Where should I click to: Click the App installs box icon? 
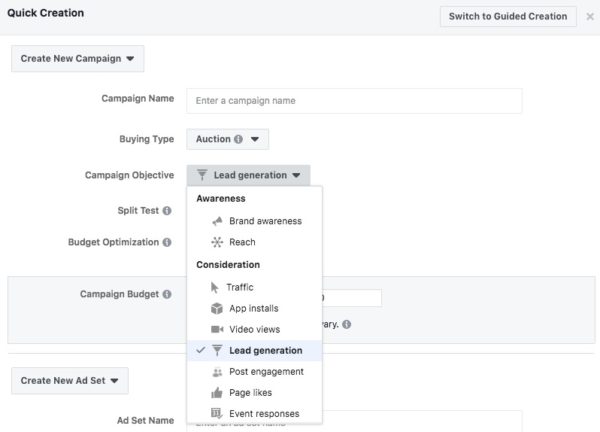coord(217,308)
